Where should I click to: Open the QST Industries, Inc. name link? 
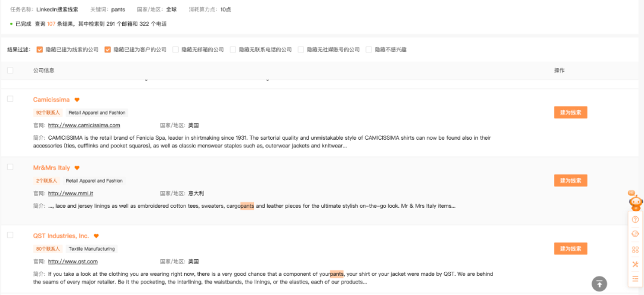(61, 236)
